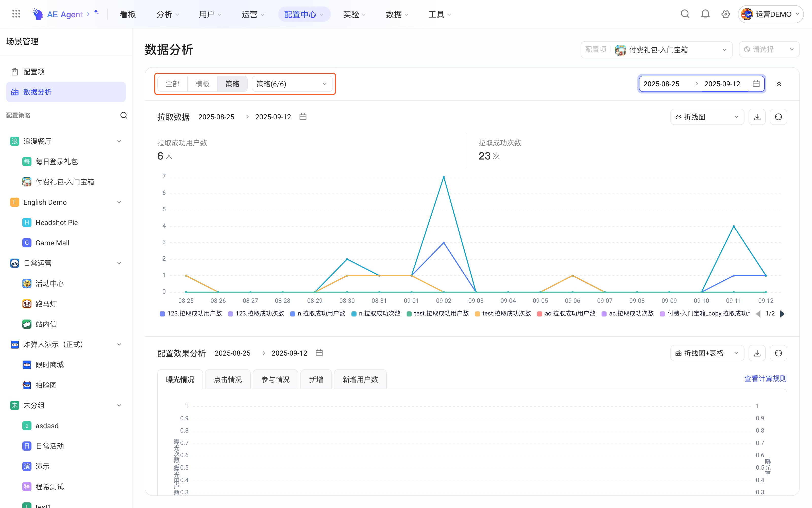812x508 pixels.
Task: Click the 2025-09-12 end date field
Action: tap(722, 84)
